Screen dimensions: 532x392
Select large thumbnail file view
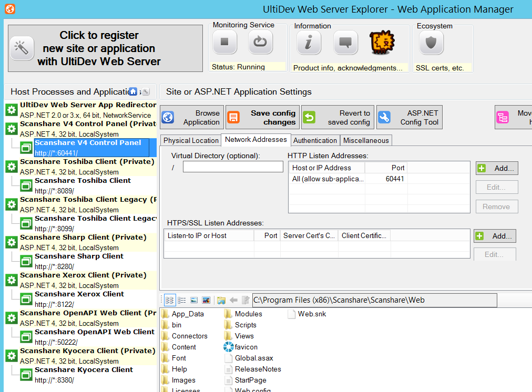[206, 300]
